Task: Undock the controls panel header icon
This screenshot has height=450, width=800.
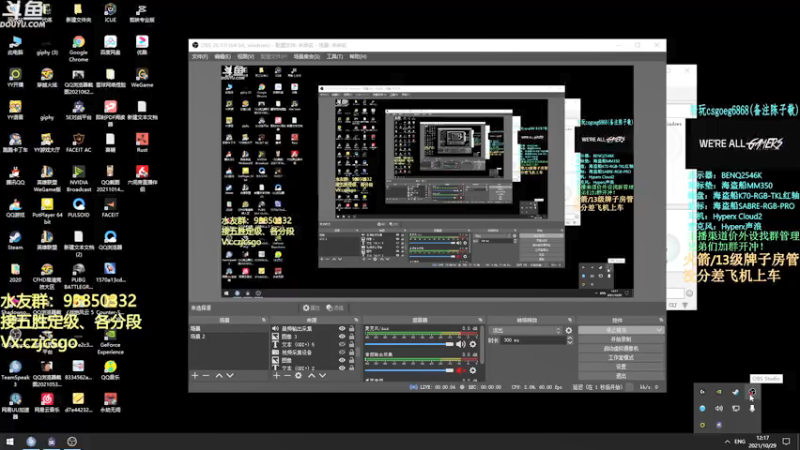Action: (x=661, y=320)
